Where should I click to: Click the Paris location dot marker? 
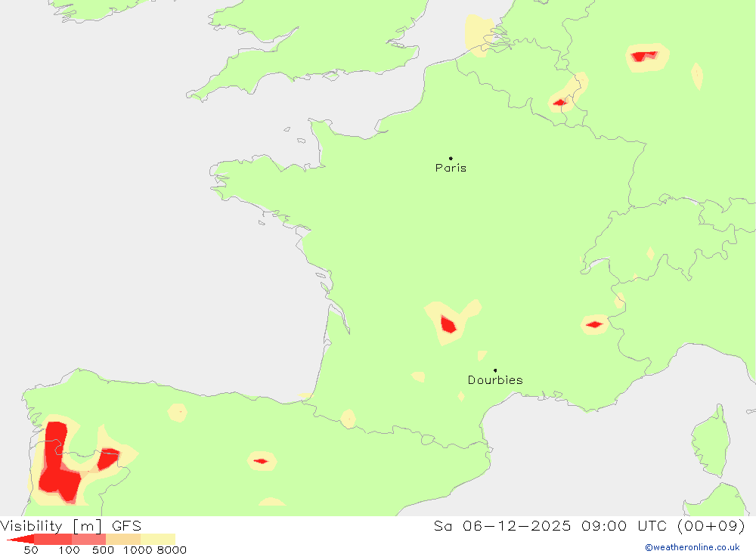point(451,158)
